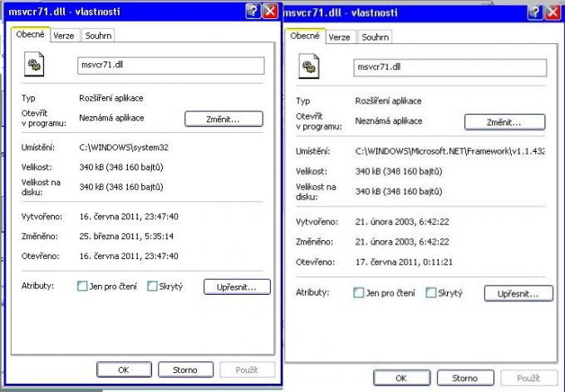Confirm with OK in left window

coord(124,370)
